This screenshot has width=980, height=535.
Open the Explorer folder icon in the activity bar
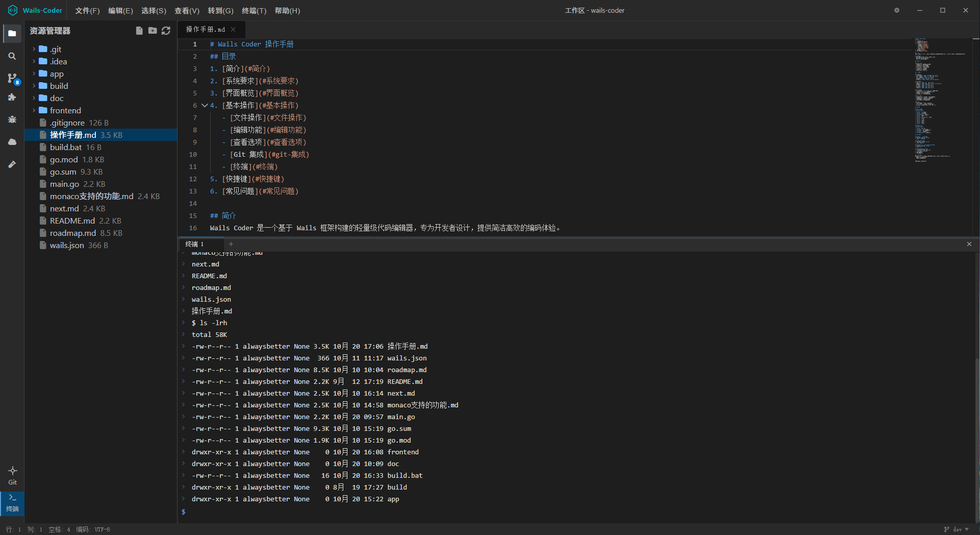12,34
